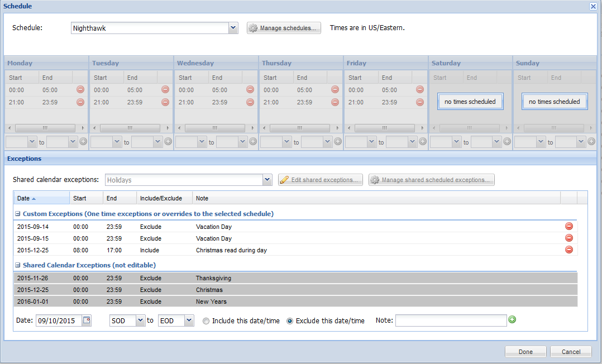602x364 pixels.
Task: Sort exceptions by Date column
Action: (x=41, y=198)
